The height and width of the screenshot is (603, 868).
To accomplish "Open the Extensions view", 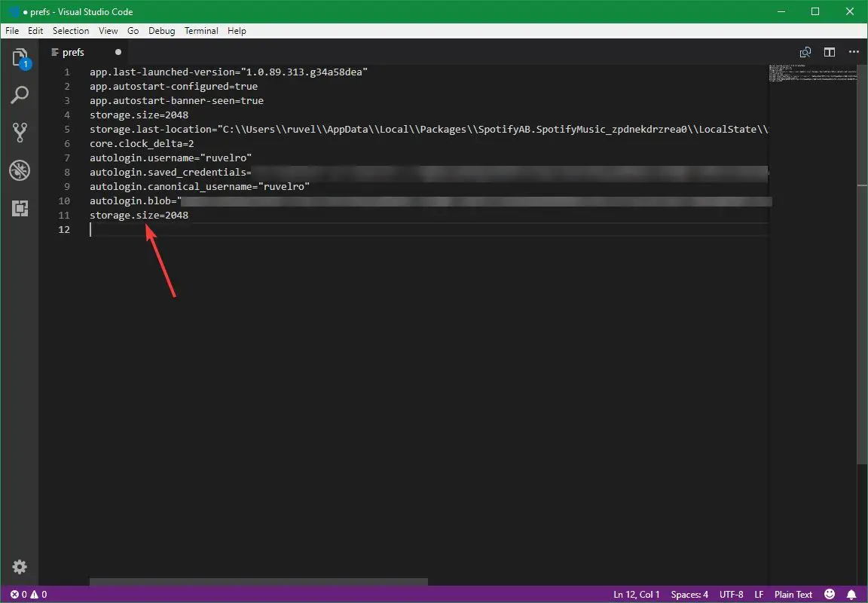I will [20, 208].
